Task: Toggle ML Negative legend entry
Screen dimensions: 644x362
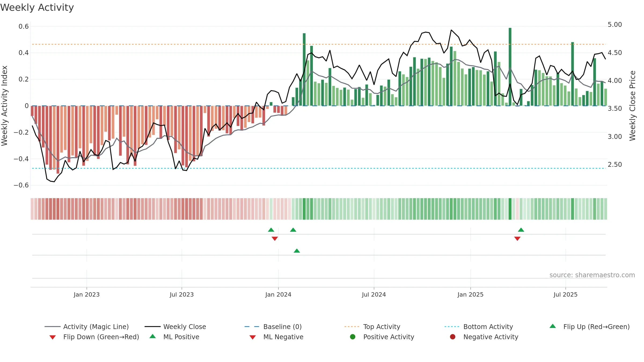Action: [276, 337]
